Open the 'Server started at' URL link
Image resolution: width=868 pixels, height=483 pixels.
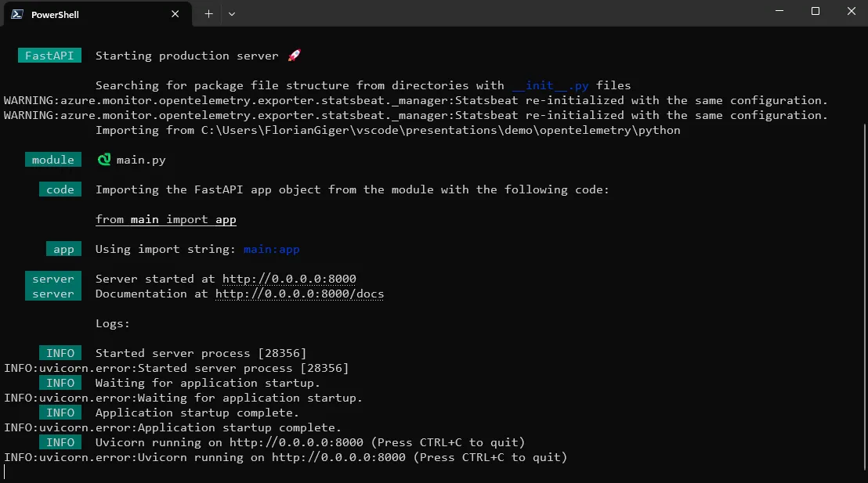pos(290,279)
